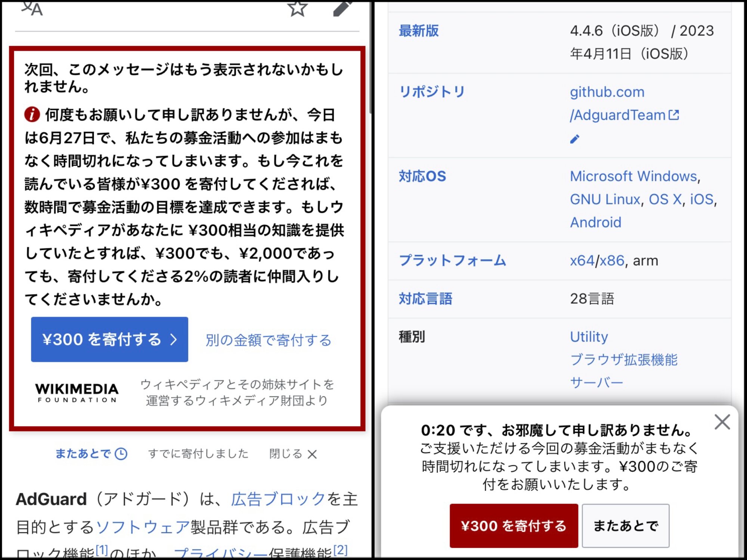Tap the 28言語 value text
Screen dimensions: 747x560
592,298
